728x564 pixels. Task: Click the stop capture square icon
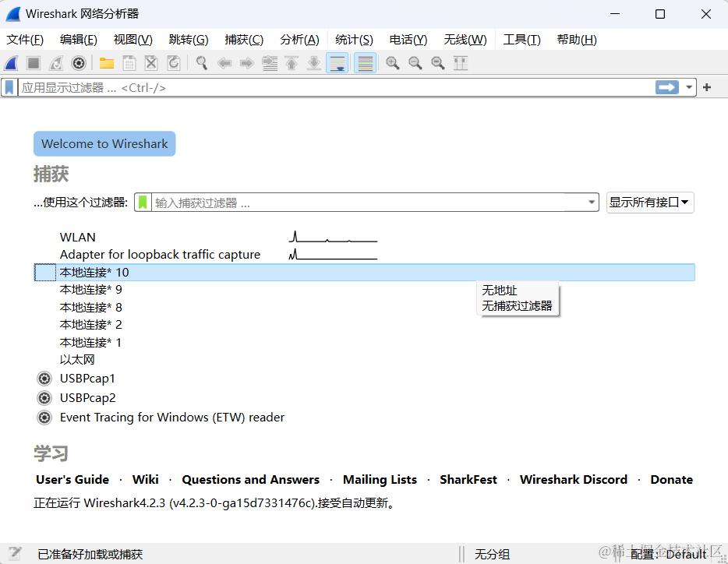(34, 63)
